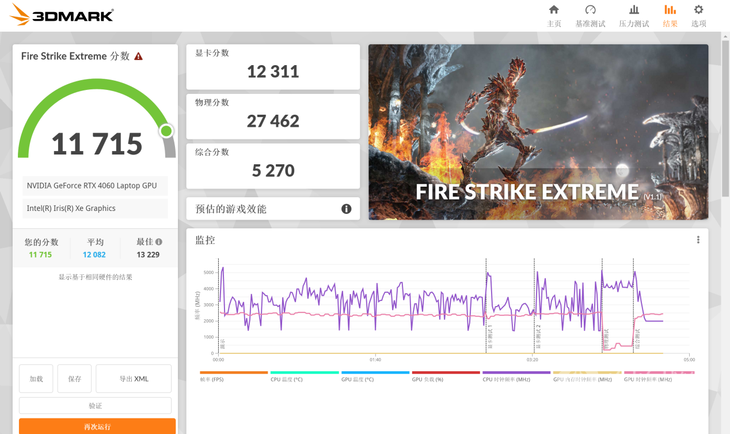Select NVIDIA GeForce RTX 4060 Laptop GPU row

(95, 185)
